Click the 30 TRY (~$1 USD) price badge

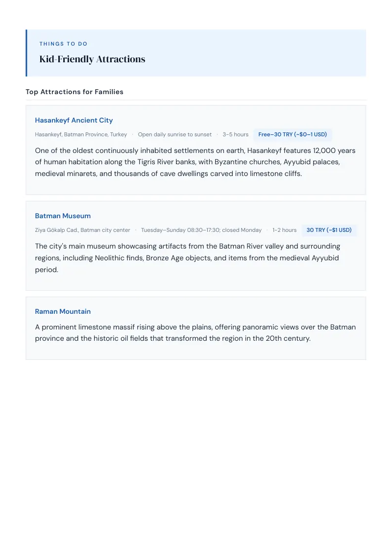(329, 230)
